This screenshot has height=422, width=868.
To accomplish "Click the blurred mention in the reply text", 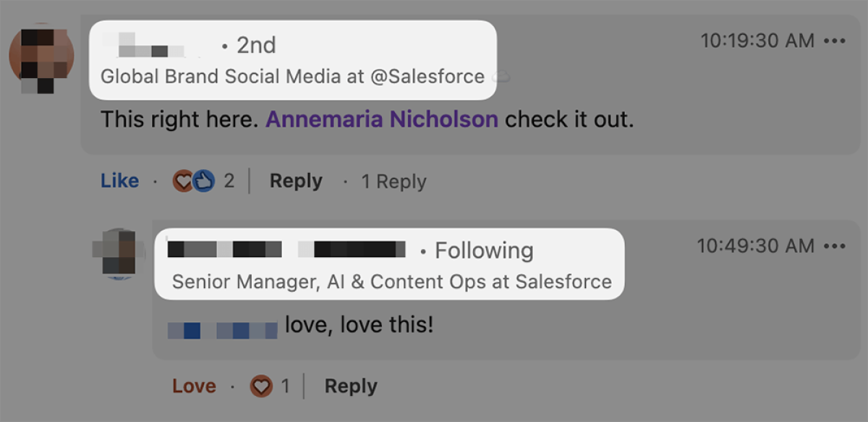I will click(223, 330).
